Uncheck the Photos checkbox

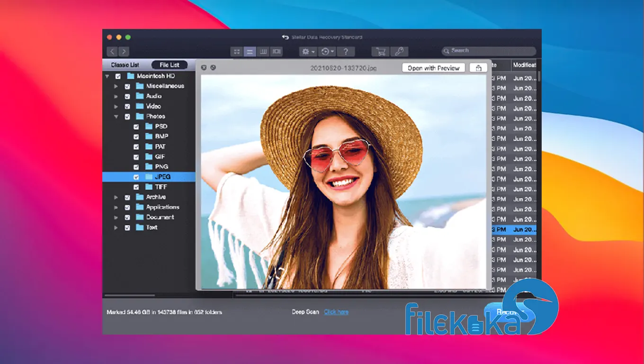point(127,116)
